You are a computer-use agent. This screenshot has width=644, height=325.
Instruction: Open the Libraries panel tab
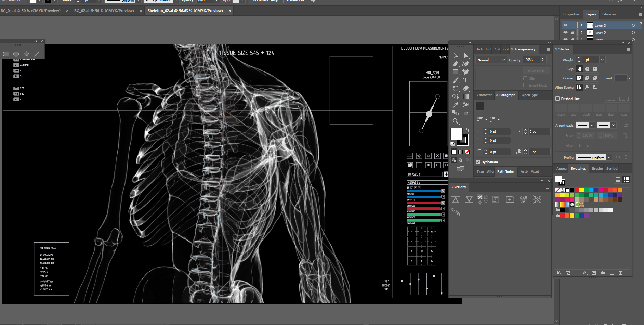[x=609, y=14]
